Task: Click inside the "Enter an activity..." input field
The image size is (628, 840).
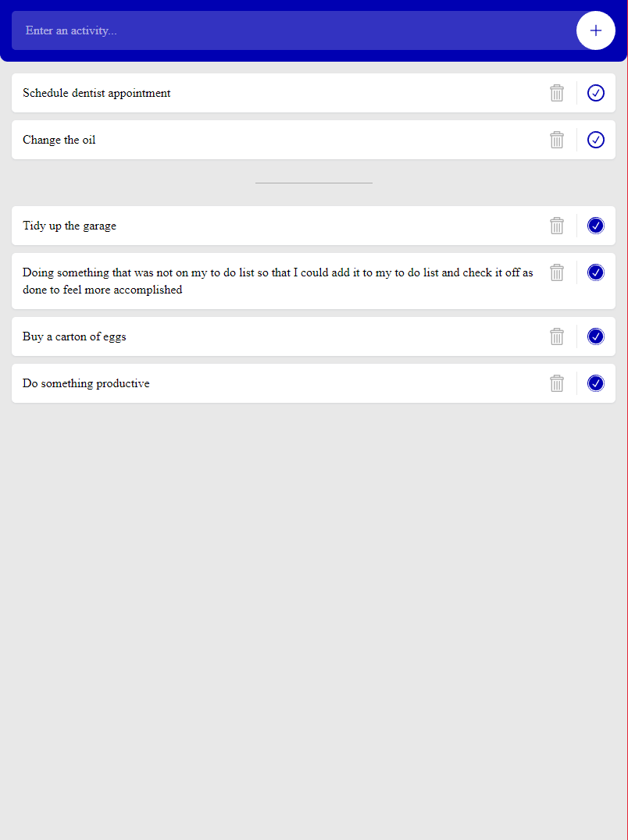Action: [x=234, y=30]
